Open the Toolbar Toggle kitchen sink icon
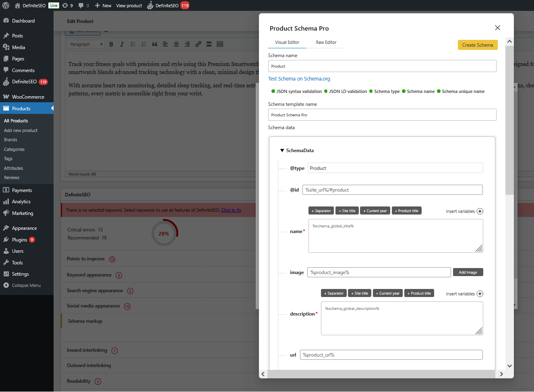 point(220,44)
